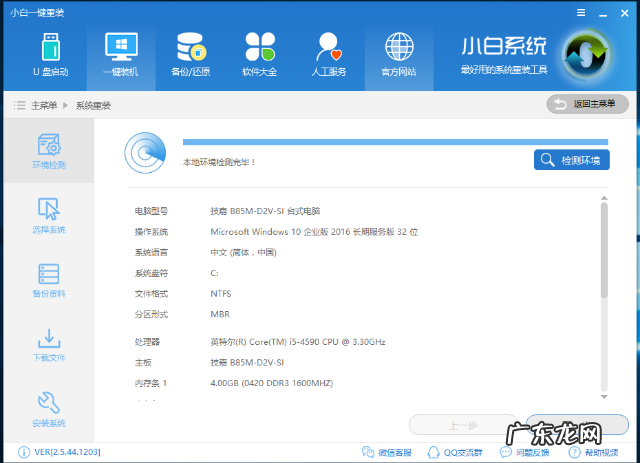Select 安装系统 step in sidebar
Image resolution: width=640 pixels, height=463 pixels.
[49, 410]
